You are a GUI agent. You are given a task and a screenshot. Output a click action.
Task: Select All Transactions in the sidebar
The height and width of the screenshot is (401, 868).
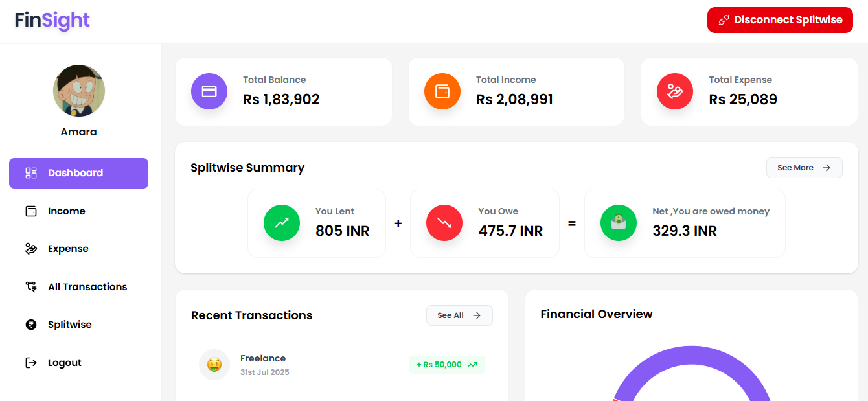(x=78, y=287)
